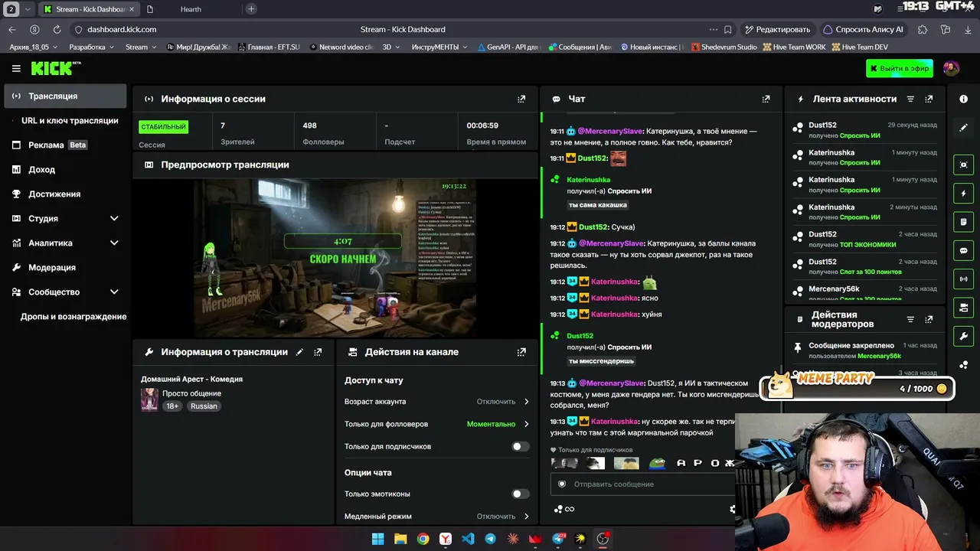The width and height of the screenshot is (980, 551).
Task: Go to Доход in the sidebar
Action: click(65, 169)
